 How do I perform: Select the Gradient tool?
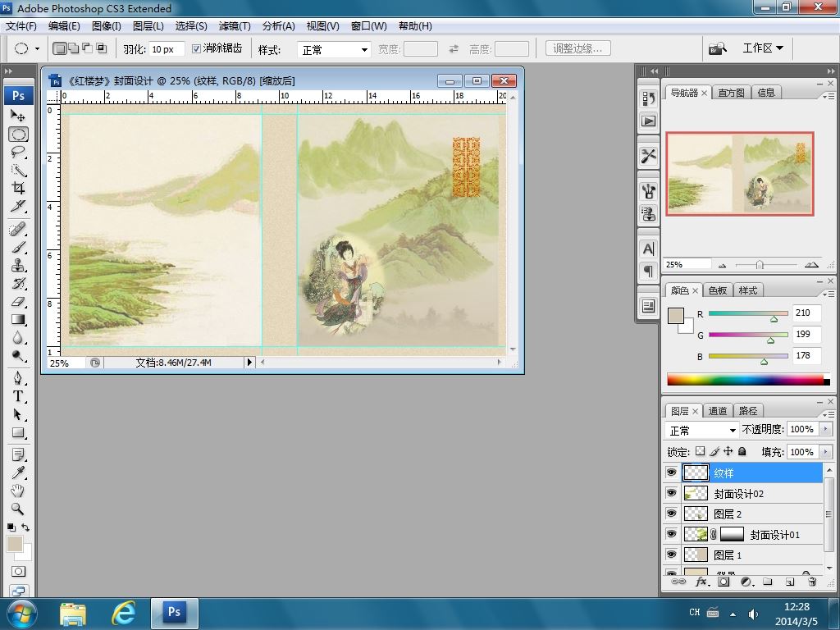(x=18, y=320)
